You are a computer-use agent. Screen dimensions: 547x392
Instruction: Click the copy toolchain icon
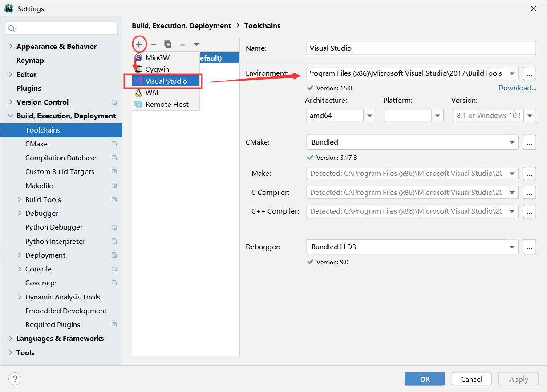(x=168, y=44)
